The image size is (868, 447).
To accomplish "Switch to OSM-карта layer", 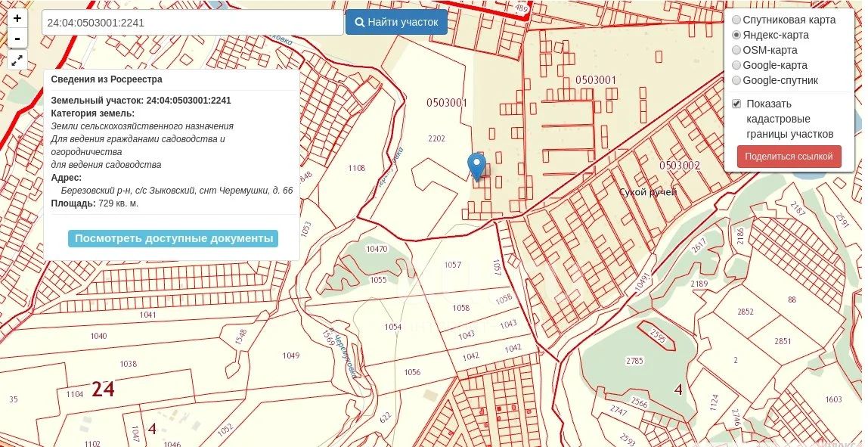I will 736,50.
